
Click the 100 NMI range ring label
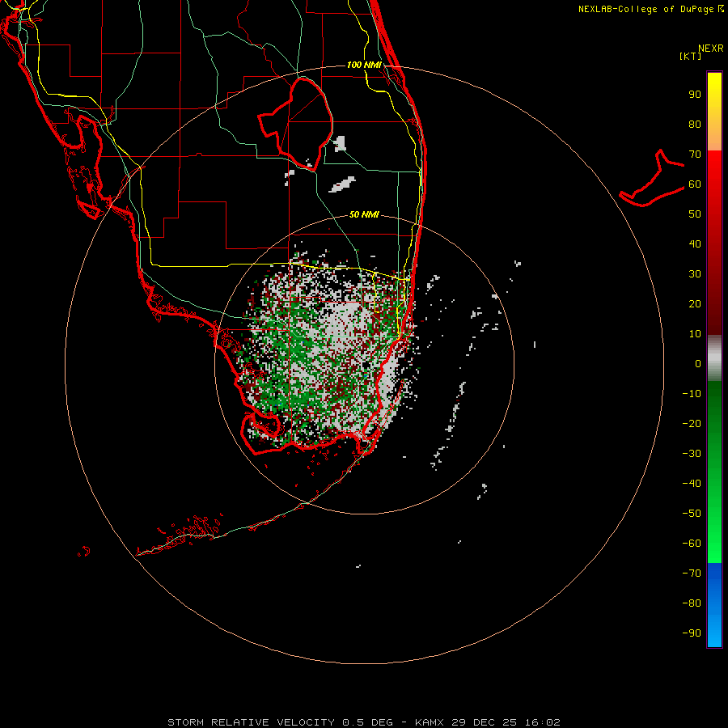point(364,65)
